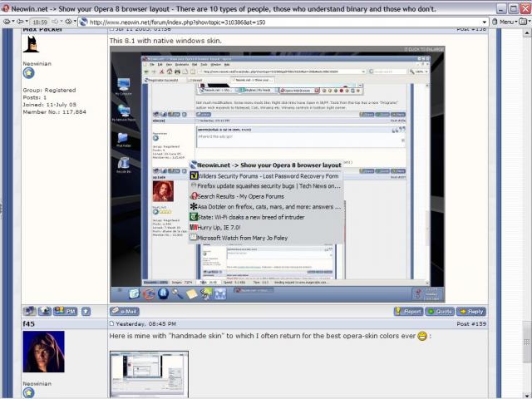Screen dimensions: 532x399
Task: Open the dropdown arrow next to windows icon
Action: pos(530,22)
